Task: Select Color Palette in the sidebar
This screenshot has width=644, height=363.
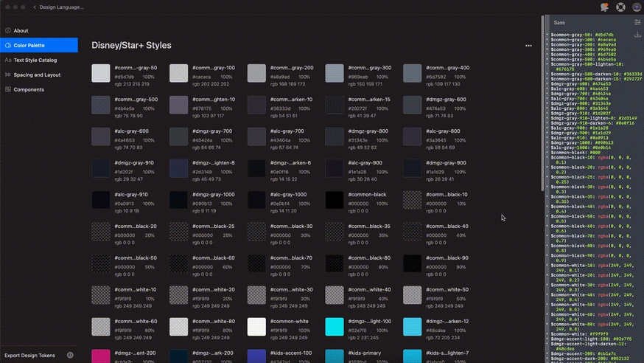Action: [x=39, y=45]
